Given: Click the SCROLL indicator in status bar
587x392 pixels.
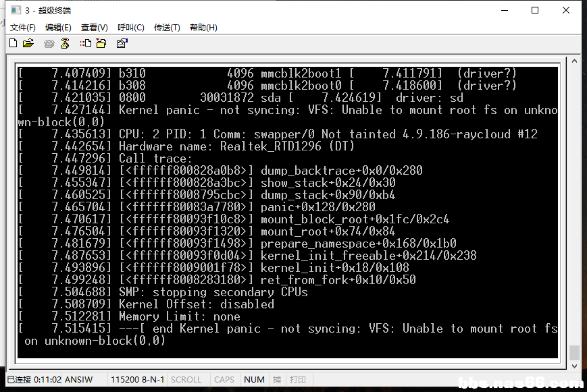Looking at the screenshot, I should [x=186, y=380].
